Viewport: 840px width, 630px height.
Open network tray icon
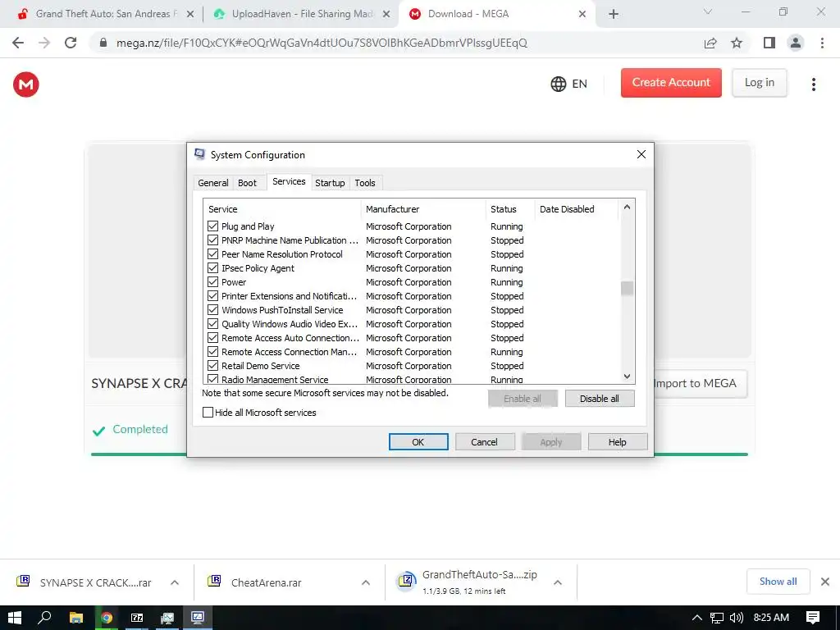click(717, 618)
